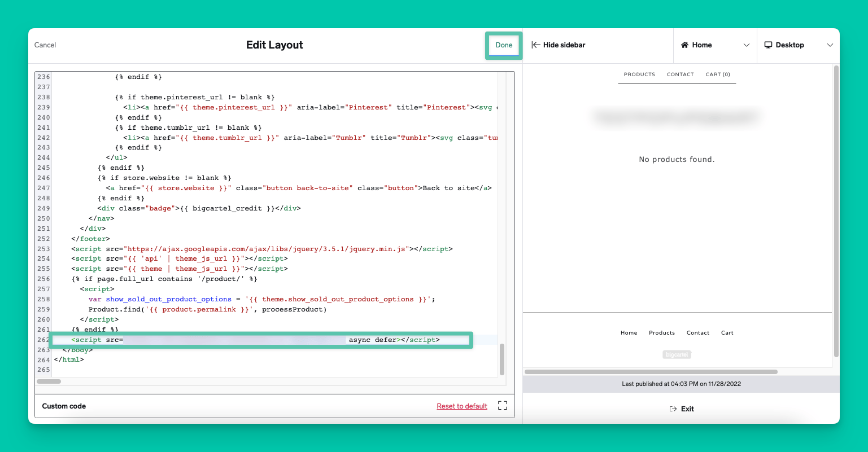This screenshot has width=868, height=452.
Task: Click the Back to site anchor line
Action: [x=298, y=188]
